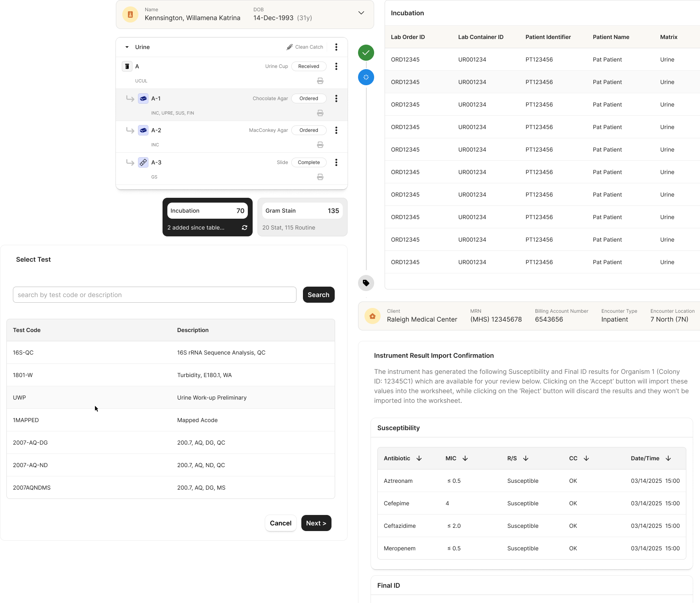Click the A-1 agar plate icon

click(x=143, y=98)
